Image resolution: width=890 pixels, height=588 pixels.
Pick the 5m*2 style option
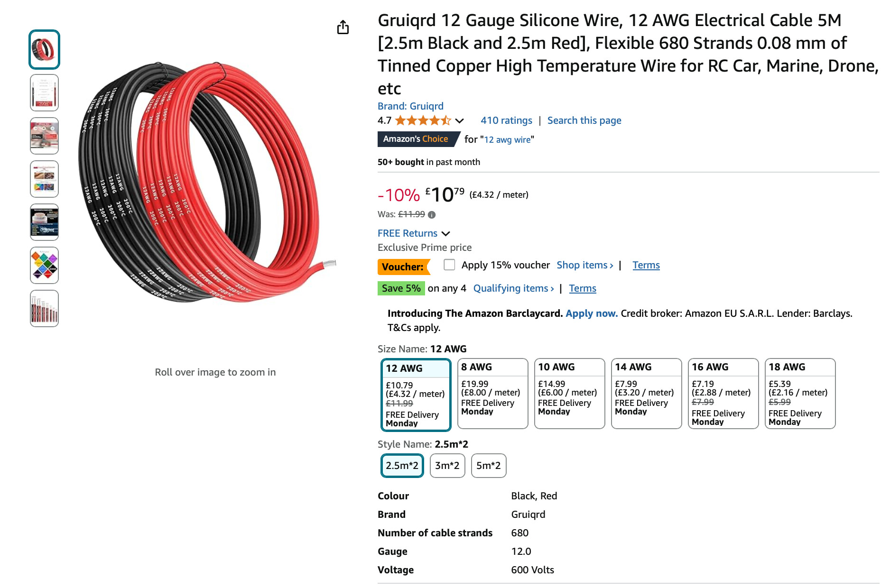[x=489, y=466]
